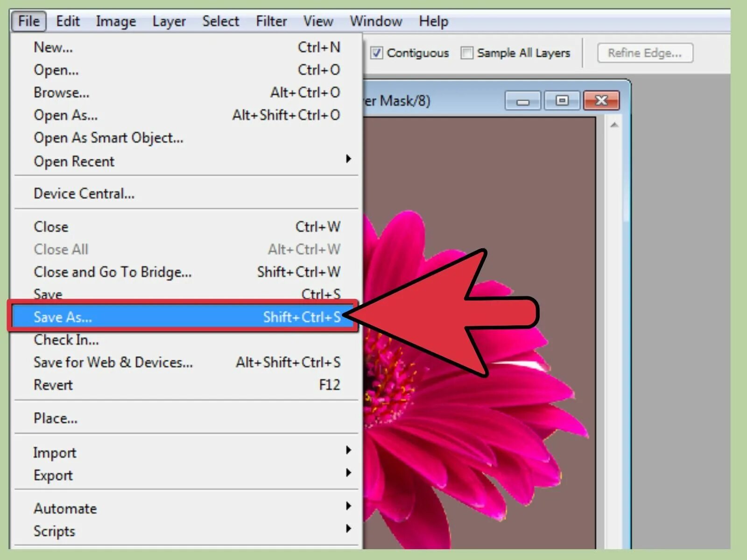Select the Open As... menu entry
This screenshot has width=747, height=560.
tap(186, 115)
